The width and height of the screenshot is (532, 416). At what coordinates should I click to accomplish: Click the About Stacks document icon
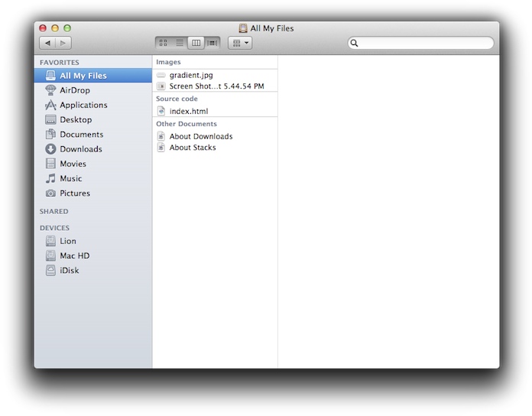pyautogui.click(x=161, y=148)
